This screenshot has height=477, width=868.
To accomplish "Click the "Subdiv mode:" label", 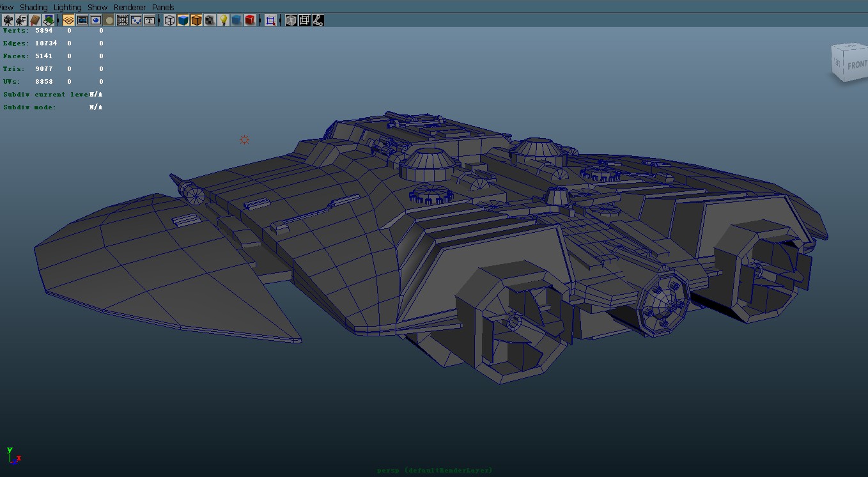I will click(x=29, y=107).
